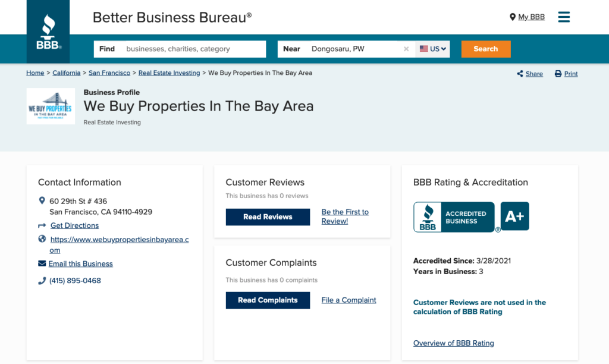The image size is (609, 364).
Task: Click 'Better Business Bureau' header title
Action: [172, 17]
